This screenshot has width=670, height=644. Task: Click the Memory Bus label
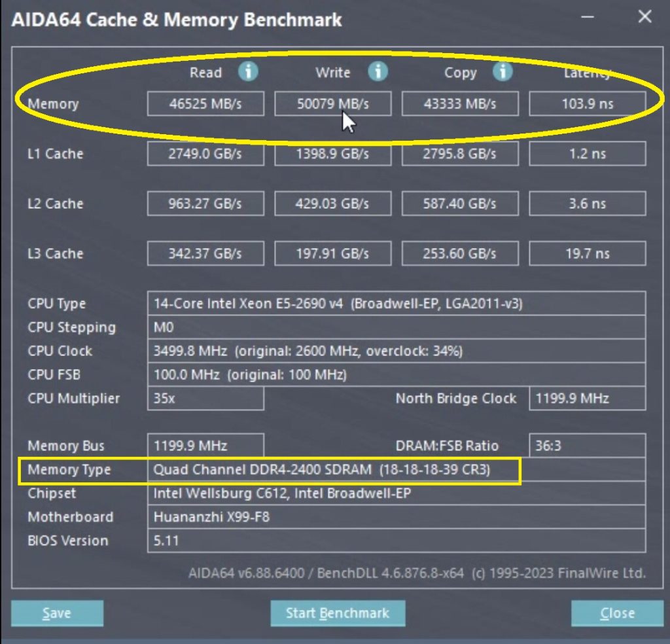click(x=66, y=446)
